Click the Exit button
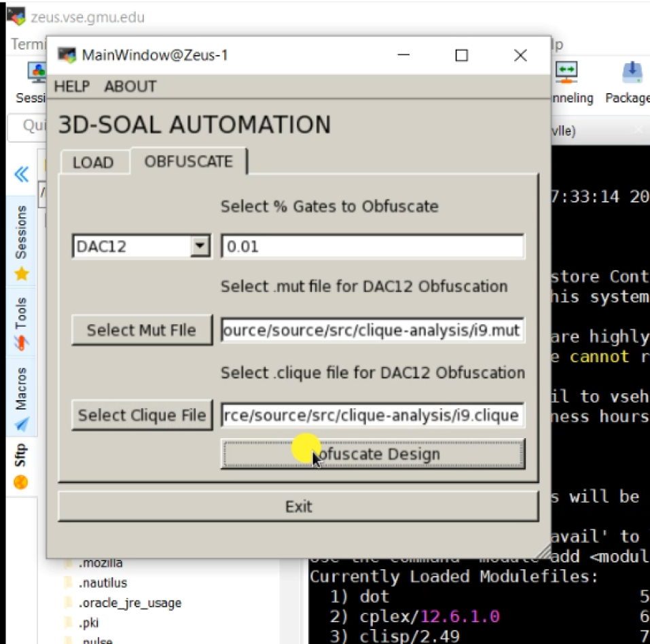650x644 pixels. coord(298,506)
